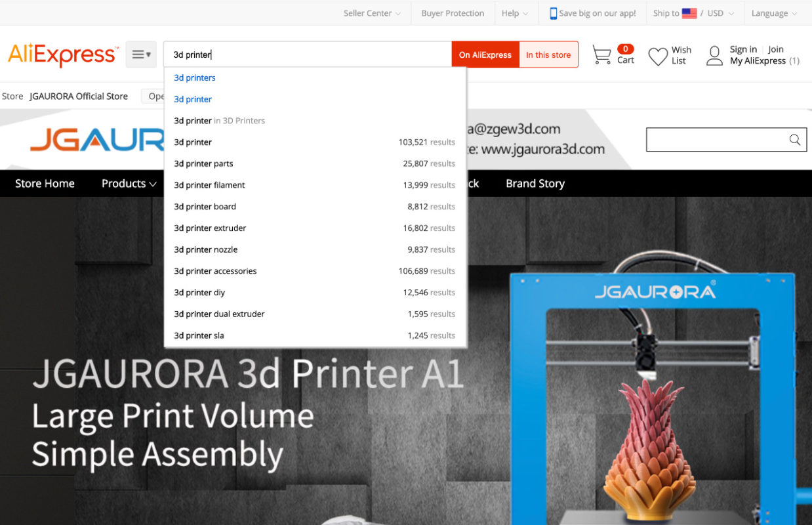Image resolution: width=812 pixels, height=525 pixels.
Task: Expand the Help dropdown
Action: tap(514, 13)
